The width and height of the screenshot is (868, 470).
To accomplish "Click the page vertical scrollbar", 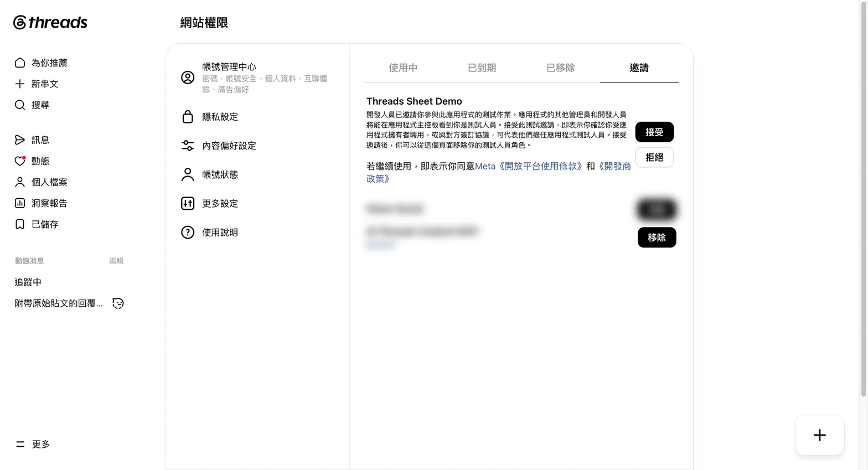I will (x=864, y=199).
